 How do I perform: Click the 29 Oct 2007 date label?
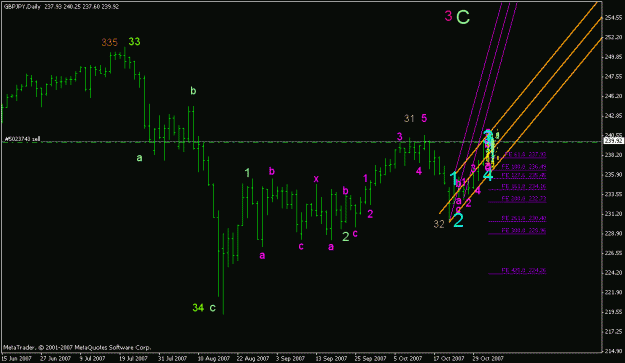[488, 358]
